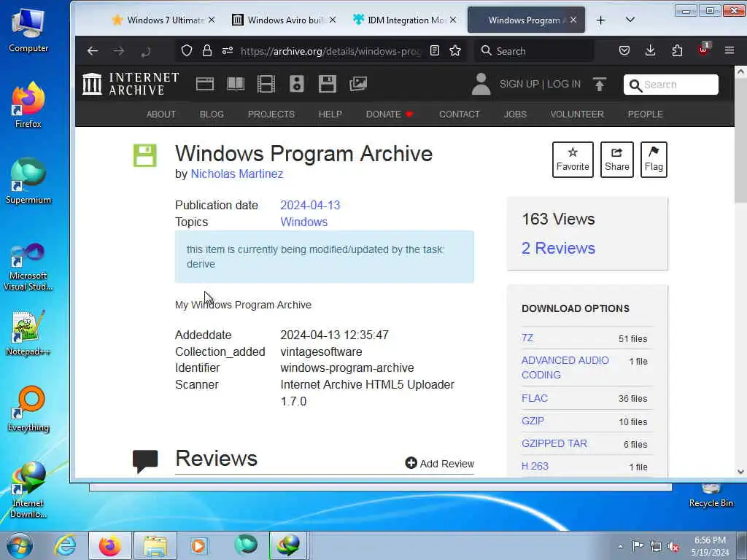Open Firefox hamburger application menu
747x560 pixels.
(x=729, y=50)
